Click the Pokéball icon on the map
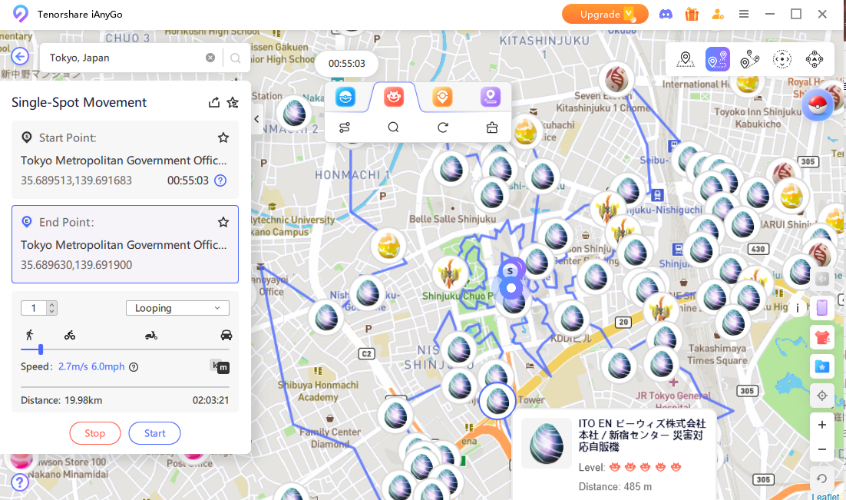This screenshot has height=500, width=846. pyautogui.click(x=818, y=105)
